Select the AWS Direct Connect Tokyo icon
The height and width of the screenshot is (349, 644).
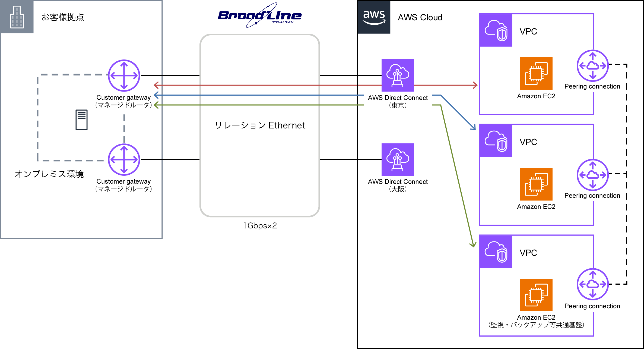pyautogui.click(x=398, y=75)
